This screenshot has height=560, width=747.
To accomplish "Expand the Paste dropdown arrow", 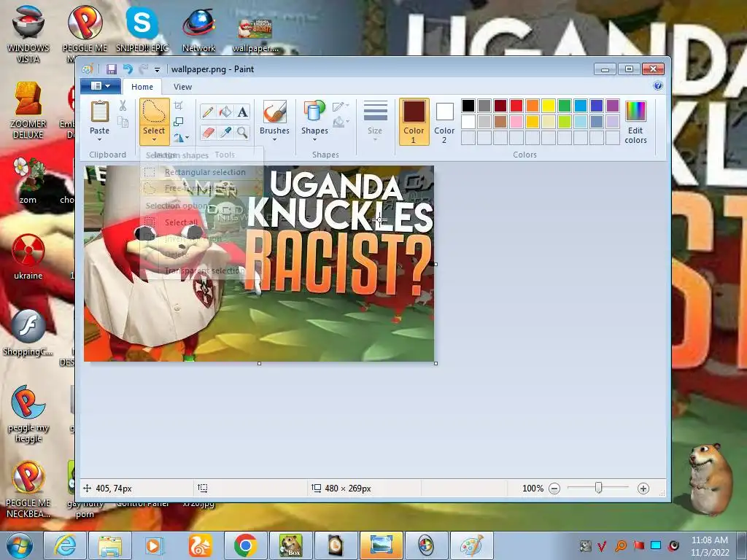I will [x=99, y=140].
